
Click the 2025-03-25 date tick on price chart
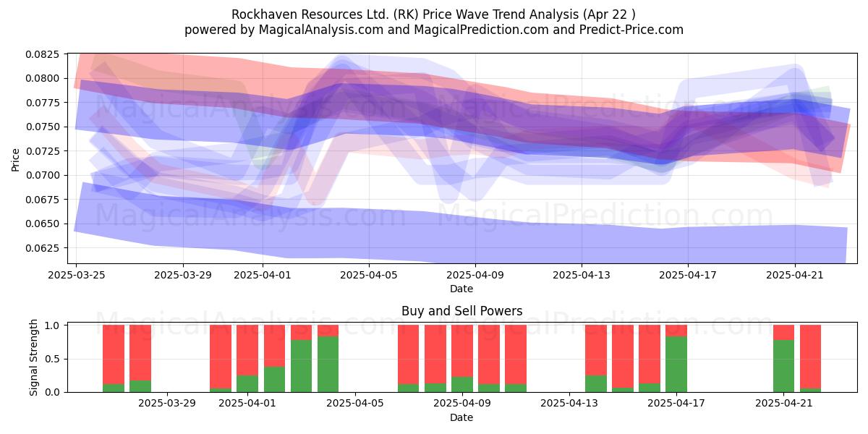(x=77, y=275)
